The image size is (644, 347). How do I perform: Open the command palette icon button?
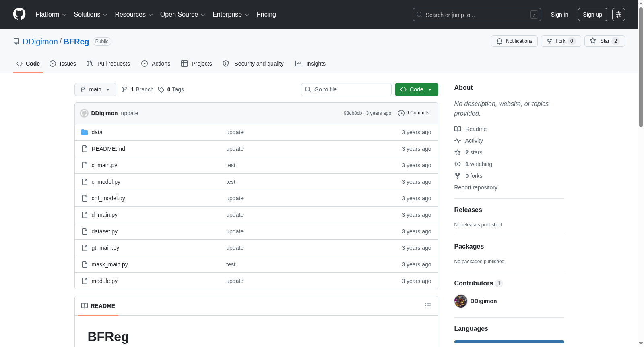point(619,15)
